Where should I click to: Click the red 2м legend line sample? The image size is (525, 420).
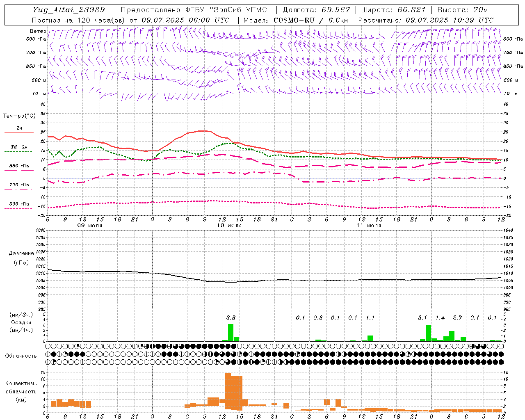click(x=19, y=132)
